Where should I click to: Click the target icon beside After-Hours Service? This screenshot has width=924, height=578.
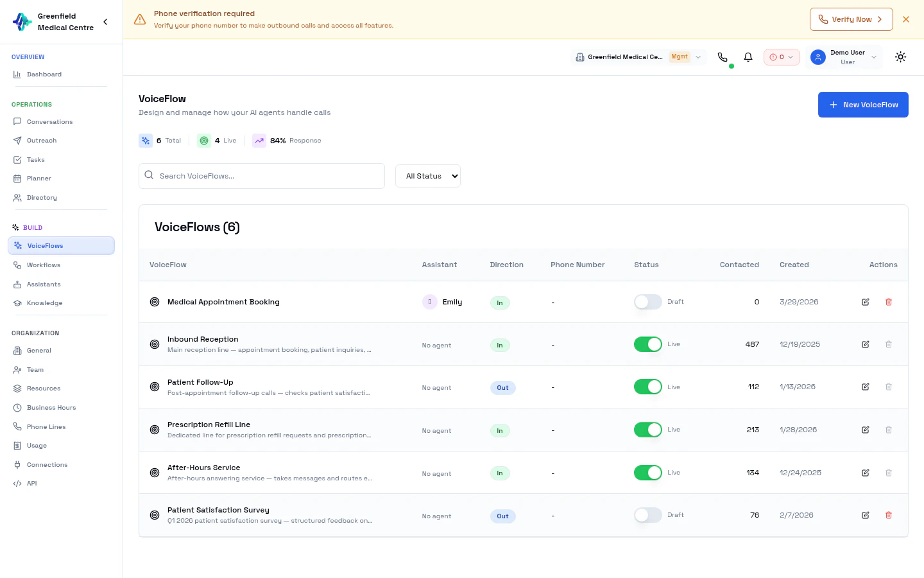(155, 473)
